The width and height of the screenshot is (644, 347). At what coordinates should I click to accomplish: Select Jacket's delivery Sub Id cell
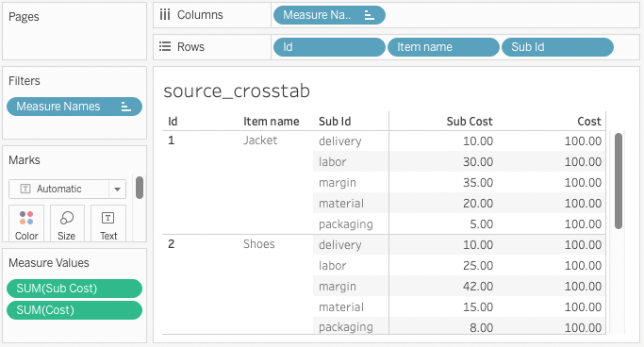point(340,141)
